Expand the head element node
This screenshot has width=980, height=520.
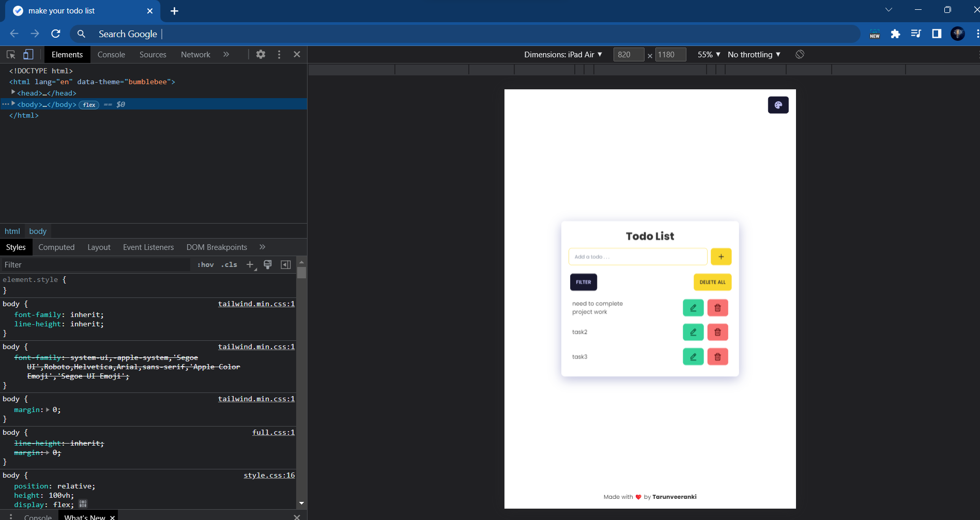[x=13, y=92]
